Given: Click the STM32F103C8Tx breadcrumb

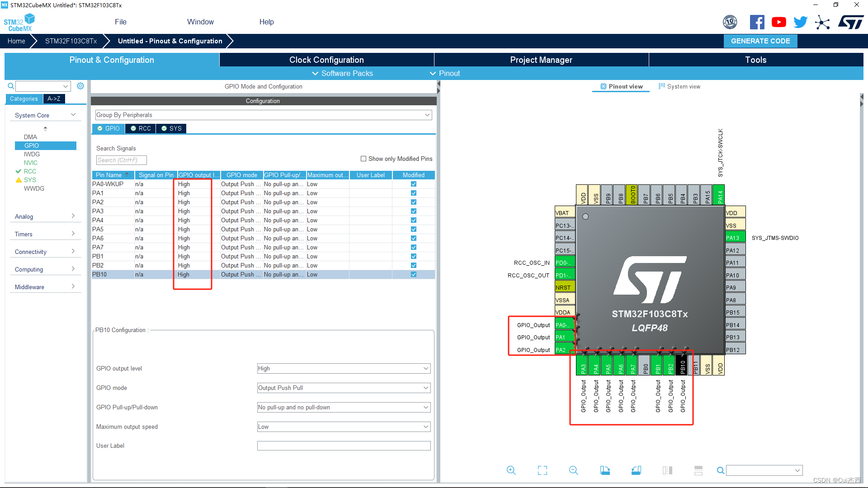Looking at the screenshot, I should tap(71, 41).
